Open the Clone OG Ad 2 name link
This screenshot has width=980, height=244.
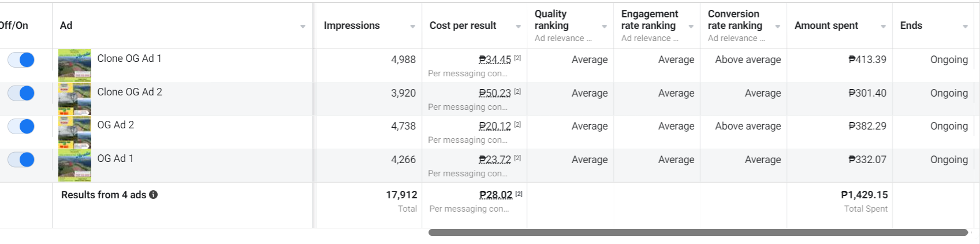coord(129,92)
